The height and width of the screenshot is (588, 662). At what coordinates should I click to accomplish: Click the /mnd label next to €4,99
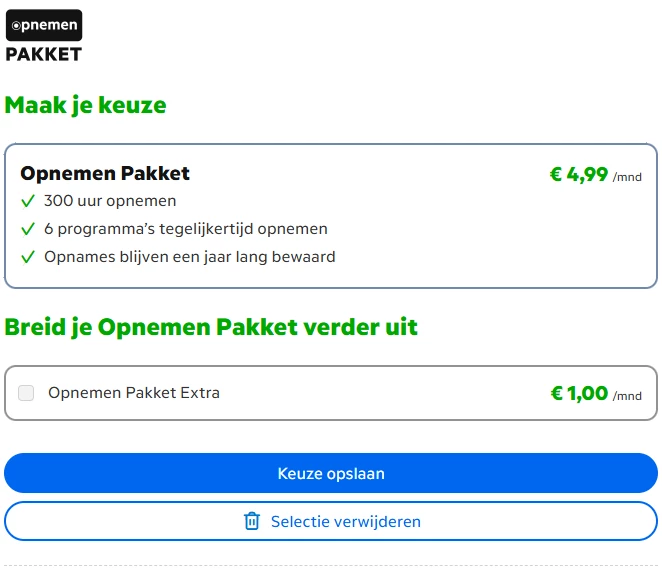pos(627,178)
